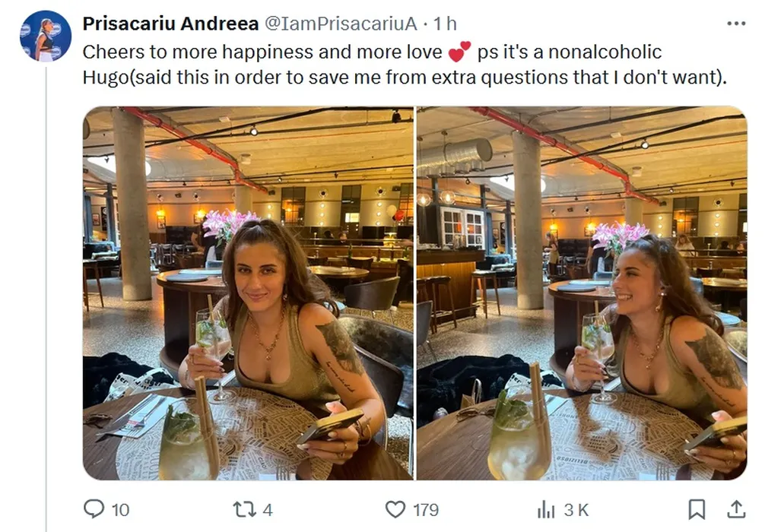Enlarge the right photo of the laughing woman
Viewport: 765px width, 532px height.
click(x=582, y=293)
